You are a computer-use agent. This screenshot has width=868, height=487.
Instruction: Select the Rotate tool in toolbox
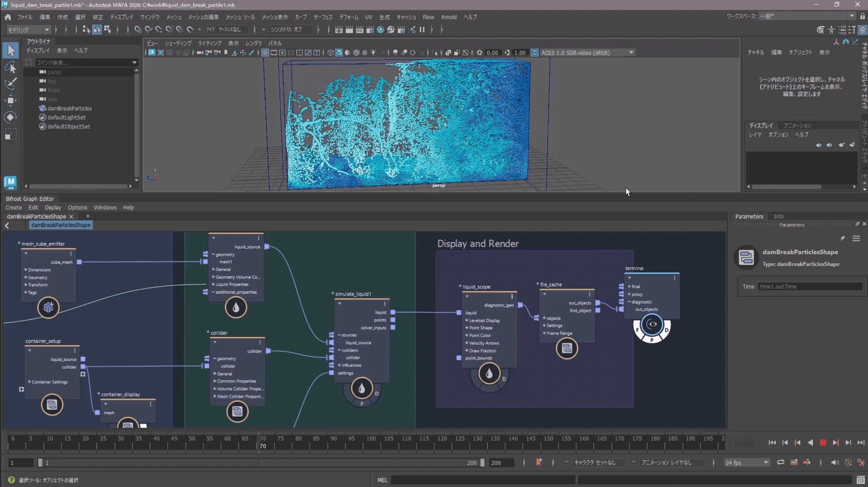pos(11,117)
